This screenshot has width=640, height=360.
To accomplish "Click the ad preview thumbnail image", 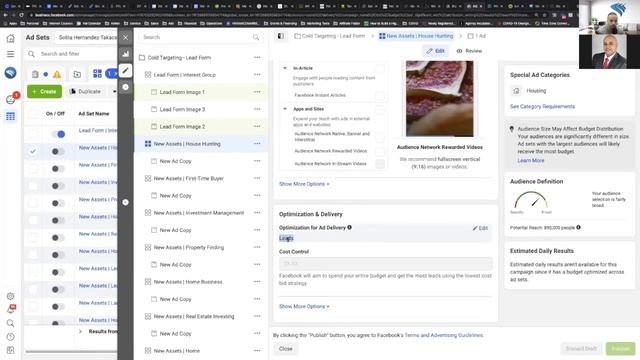I will point(440,99).
